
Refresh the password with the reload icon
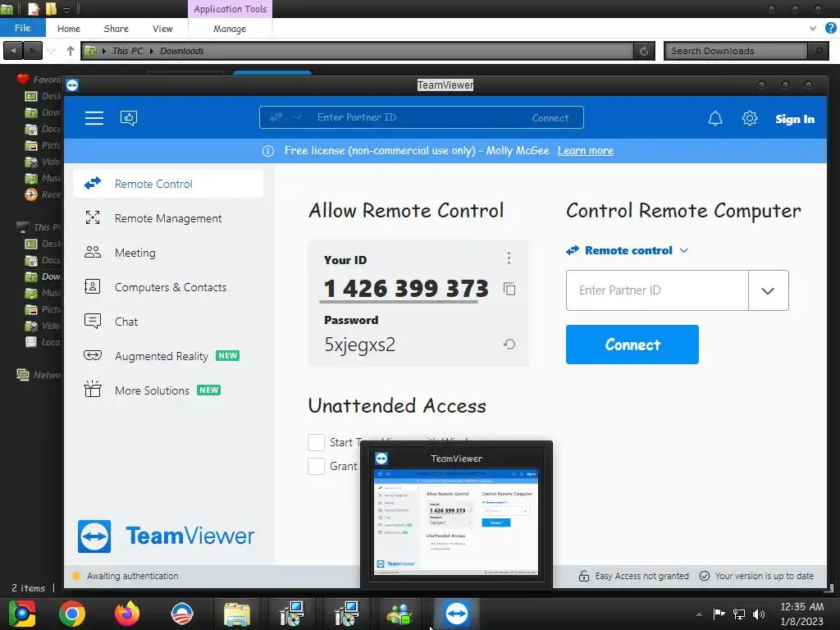(x=509, y=344)
